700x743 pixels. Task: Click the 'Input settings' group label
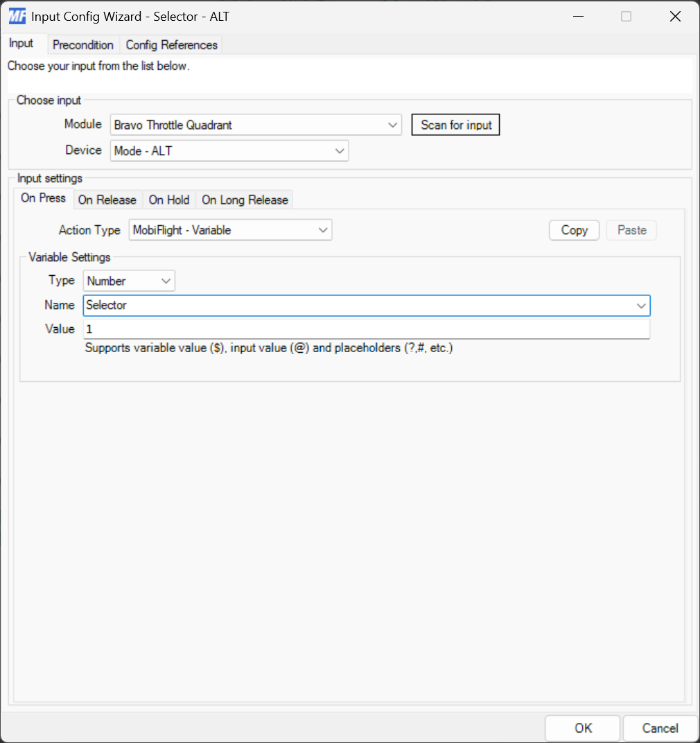pyautogui.click(x=50, y=179)
